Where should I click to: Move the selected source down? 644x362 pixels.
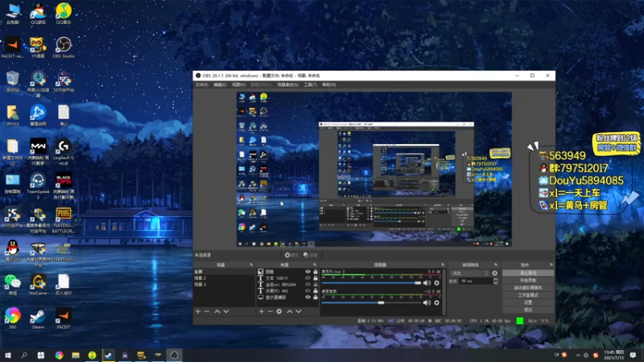(x=299, y=311)
